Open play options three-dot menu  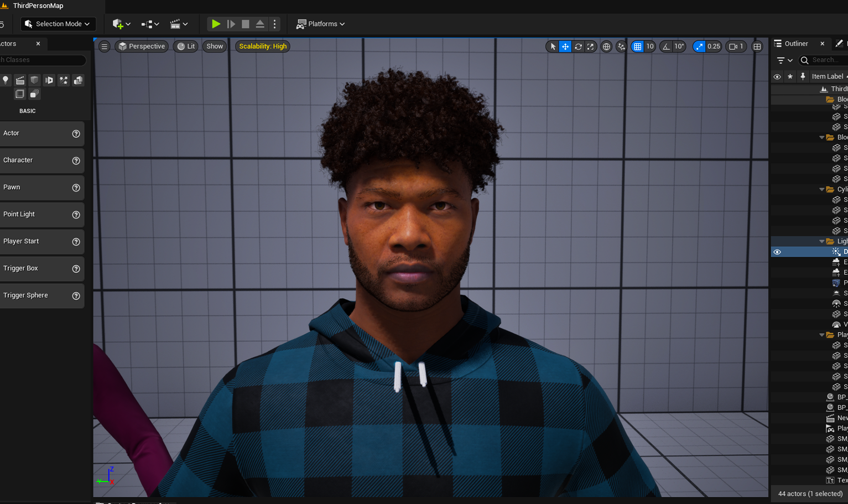point(274,24)
